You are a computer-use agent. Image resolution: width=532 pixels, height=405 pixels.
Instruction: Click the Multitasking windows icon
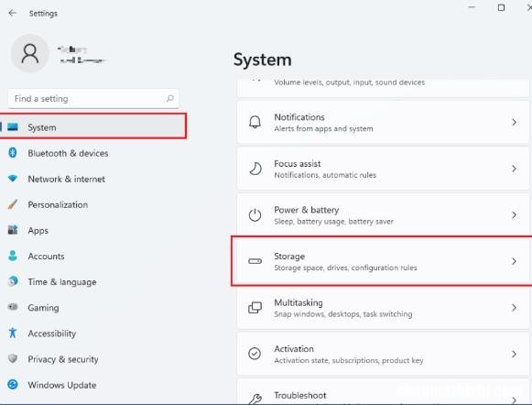(x=255, y=308)
